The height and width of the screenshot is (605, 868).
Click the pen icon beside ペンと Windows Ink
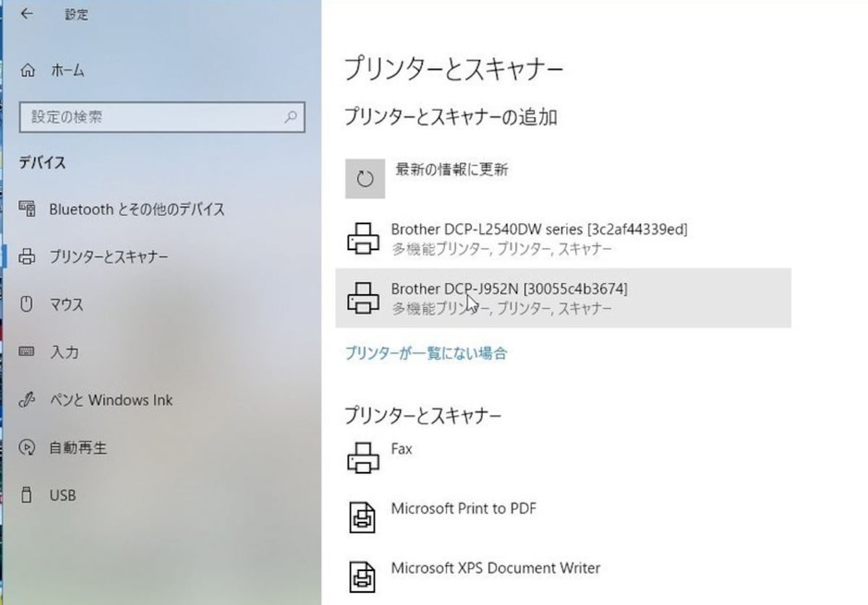[27, 400]
